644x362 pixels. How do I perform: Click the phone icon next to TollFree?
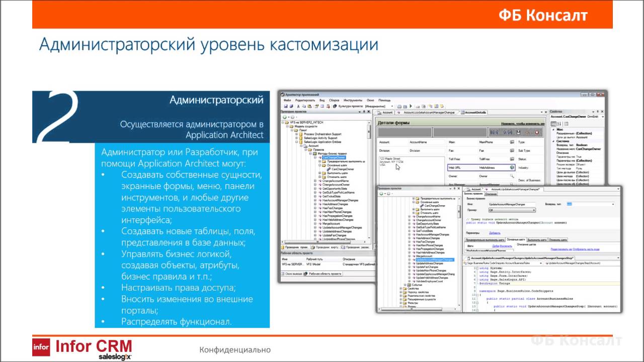click(512, 159)
